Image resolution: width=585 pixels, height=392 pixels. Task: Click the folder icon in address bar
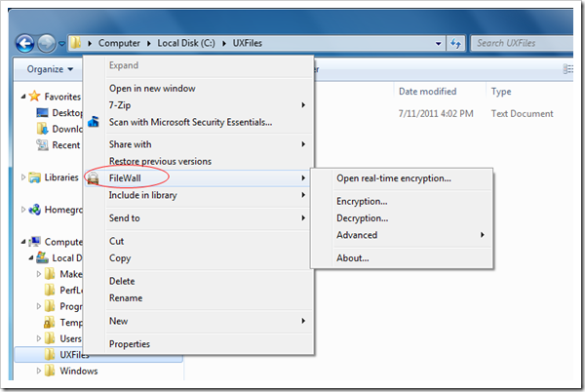pyautogui.click(x=76, y=43)
